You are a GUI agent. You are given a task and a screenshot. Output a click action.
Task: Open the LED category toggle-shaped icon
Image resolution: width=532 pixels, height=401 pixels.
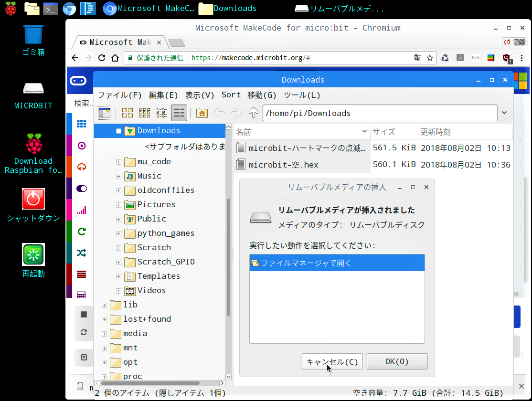(82, 189)
